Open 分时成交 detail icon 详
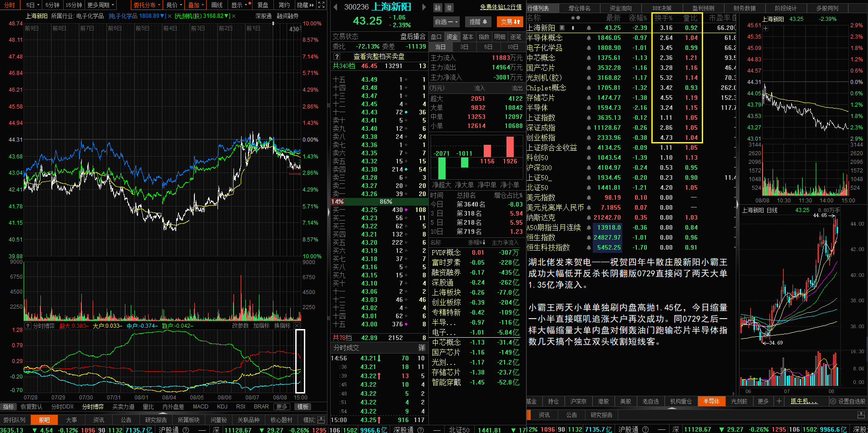This screenshot has width=868, height=433. 422,348
